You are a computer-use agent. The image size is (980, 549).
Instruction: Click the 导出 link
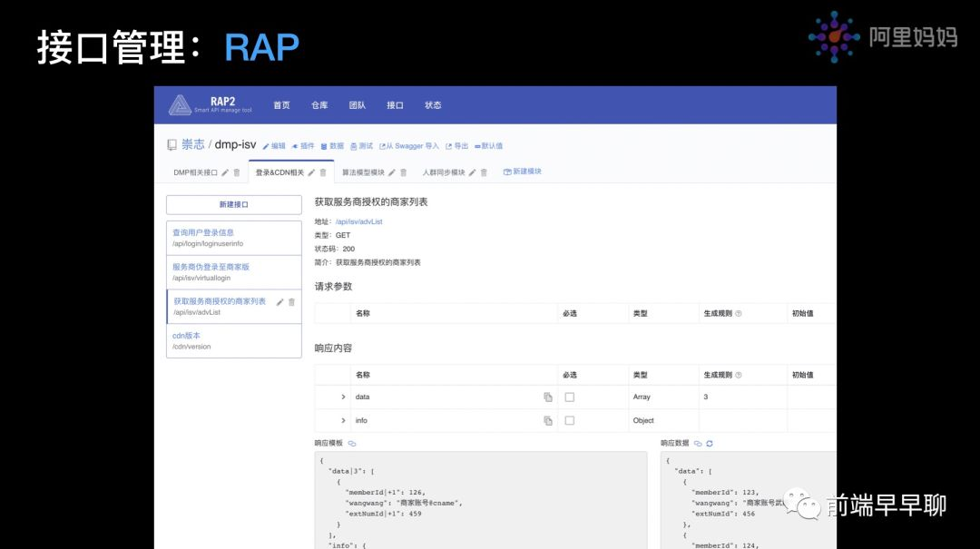(456, 146)
